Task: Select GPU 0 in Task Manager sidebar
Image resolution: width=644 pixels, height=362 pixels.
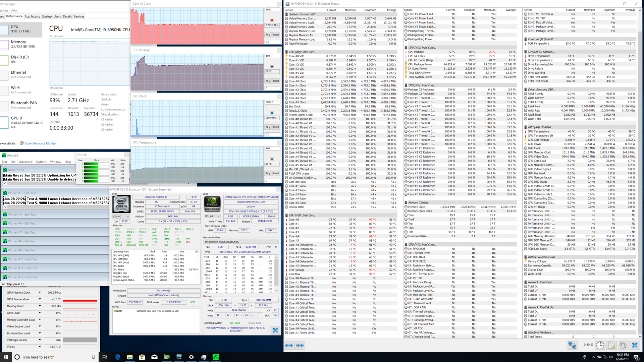Action: (x=21, y=122)
